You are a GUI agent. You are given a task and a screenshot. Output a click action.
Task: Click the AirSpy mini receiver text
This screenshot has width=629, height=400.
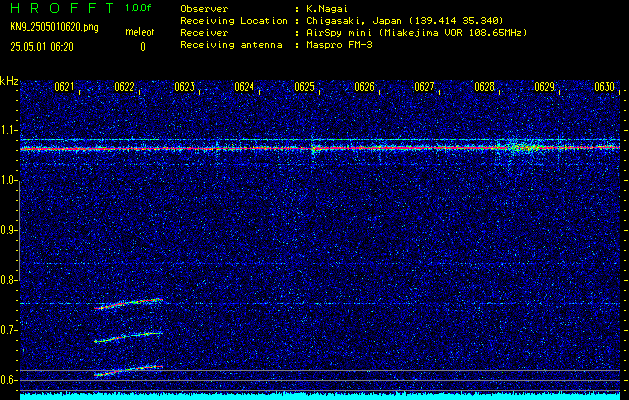point(417,32)
